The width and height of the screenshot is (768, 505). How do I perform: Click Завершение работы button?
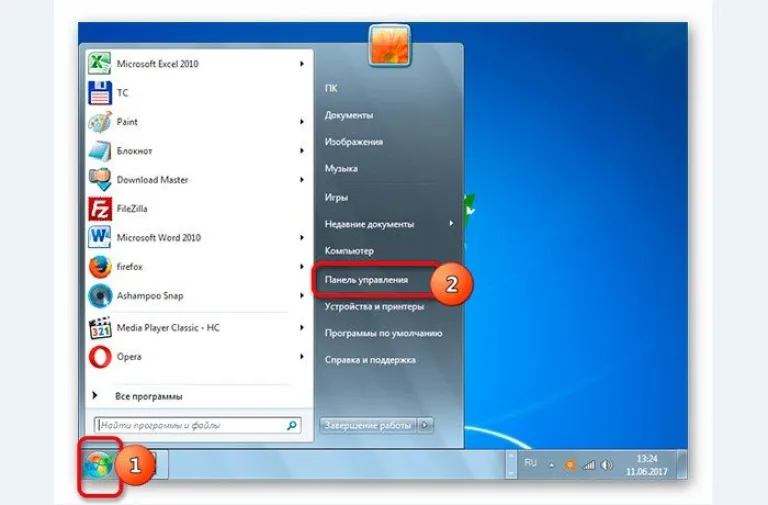pyautogui.click(x=368, y=425)
